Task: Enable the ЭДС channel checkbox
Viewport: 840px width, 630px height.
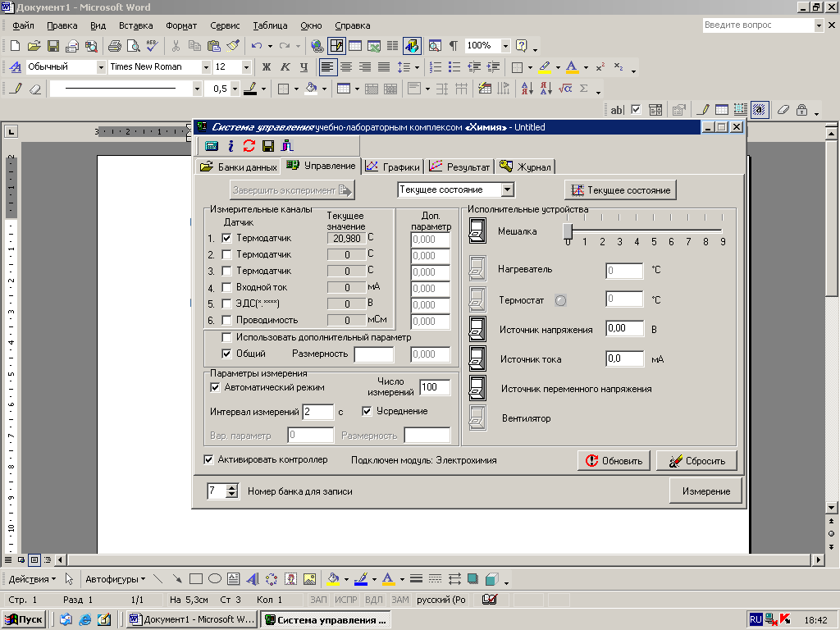Action: tap(226, 304)
